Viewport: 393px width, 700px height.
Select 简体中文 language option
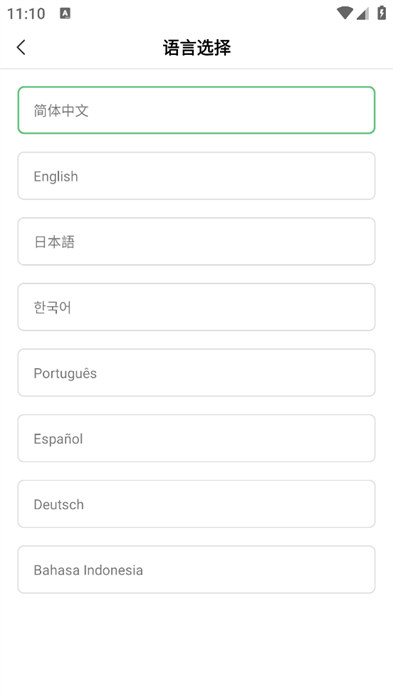pos(196,110)
